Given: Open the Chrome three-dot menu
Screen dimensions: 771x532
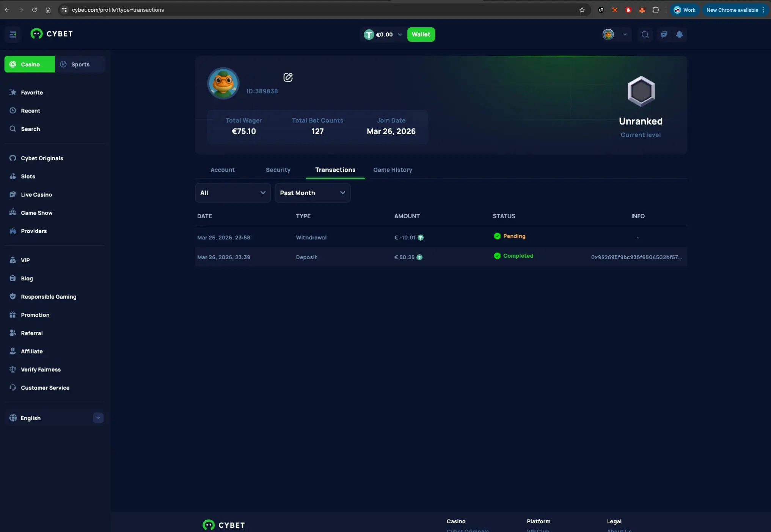Looking at the screenshot, I should (763, 10).
